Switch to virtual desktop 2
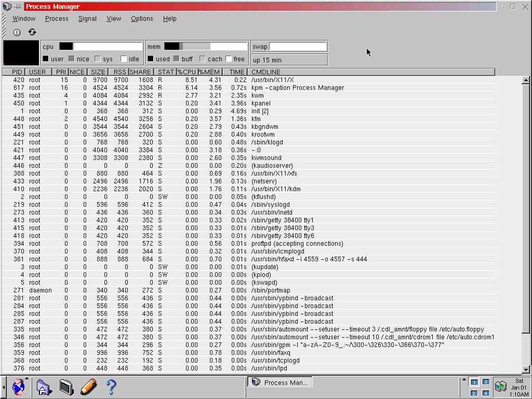Screen dimensions: 532x399 click(474, 393)
